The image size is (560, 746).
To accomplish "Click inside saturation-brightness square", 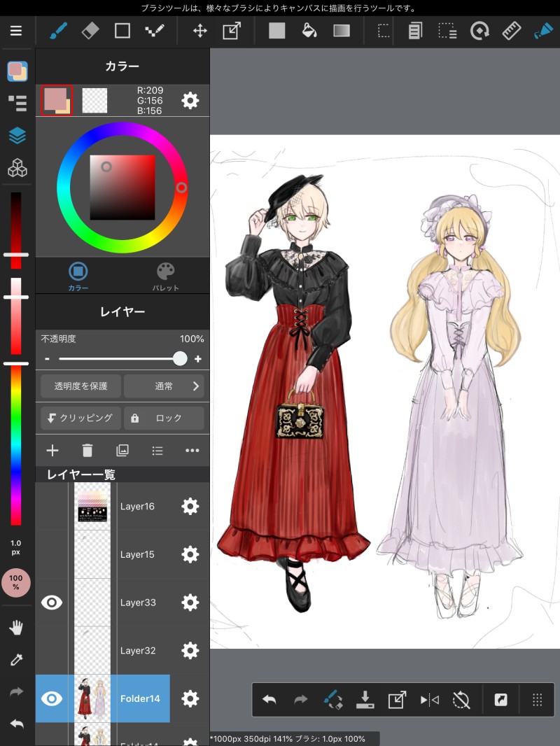I will (122, 188).
